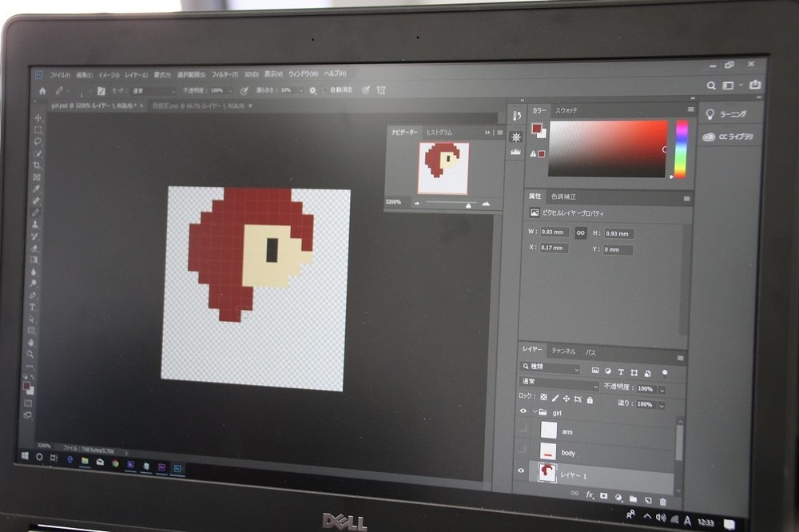Open the layer filter 種類 dropdown
The image size is (799, 532).
(x=551, y=368)
